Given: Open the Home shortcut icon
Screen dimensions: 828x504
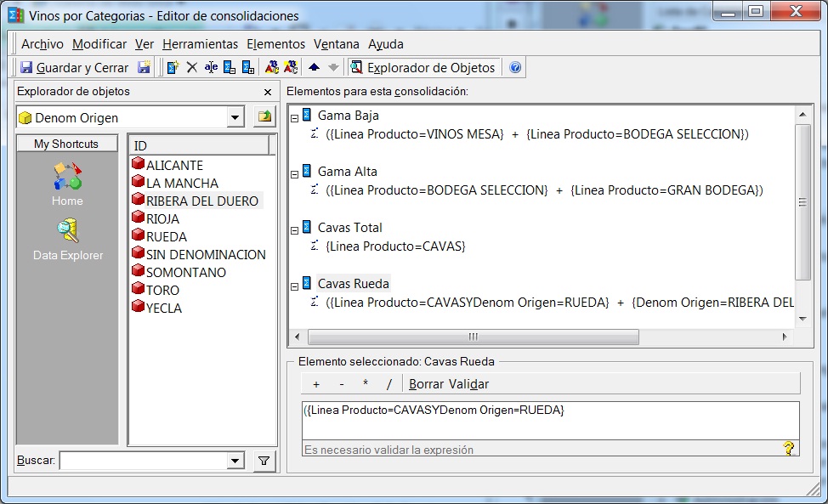Looking at the screenshot, I should coord(67,183).
